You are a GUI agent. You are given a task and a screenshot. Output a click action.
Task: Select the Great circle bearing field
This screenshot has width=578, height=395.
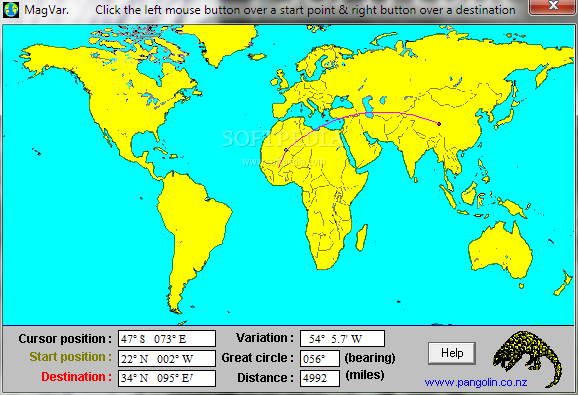click(320, 359)
